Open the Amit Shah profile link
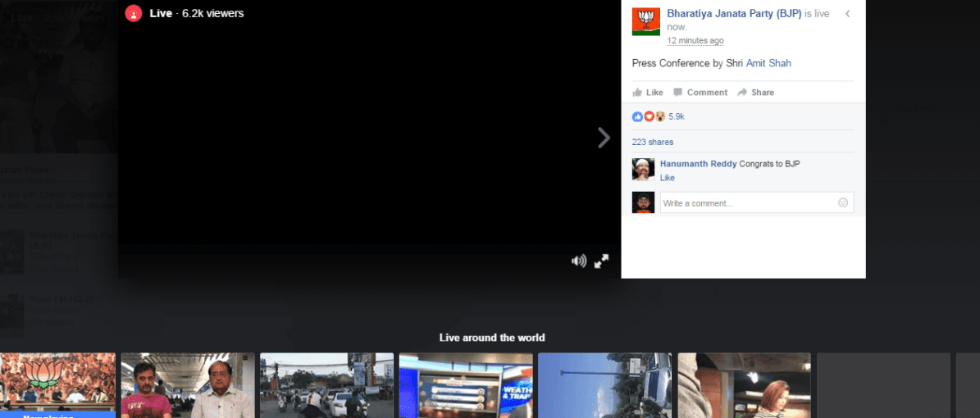The height and width of the screenshot is (418, 980). point(768,63)
